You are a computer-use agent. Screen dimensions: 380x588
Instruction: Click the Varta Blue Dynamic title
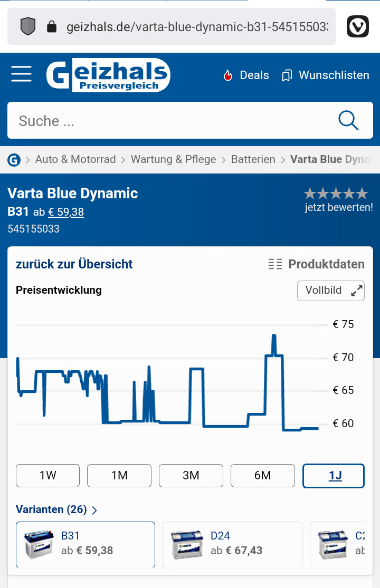click(73, 194)
